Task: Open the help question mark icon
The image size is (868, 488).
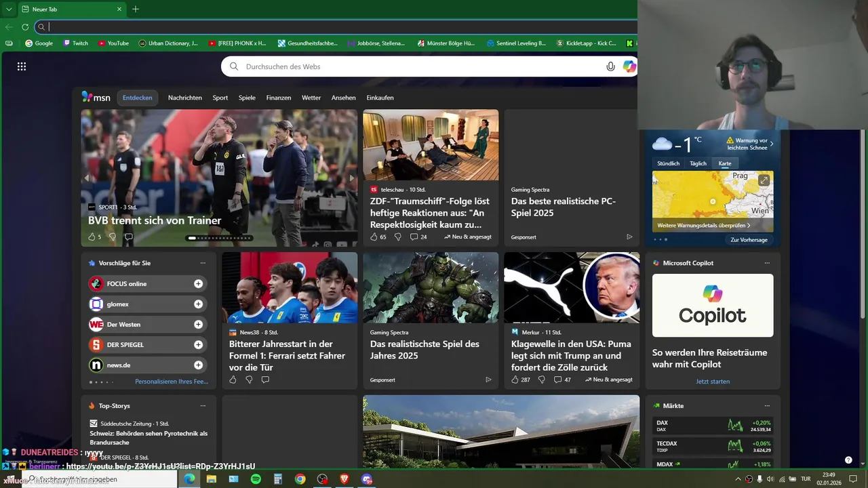Action: (x=848, y=460)
